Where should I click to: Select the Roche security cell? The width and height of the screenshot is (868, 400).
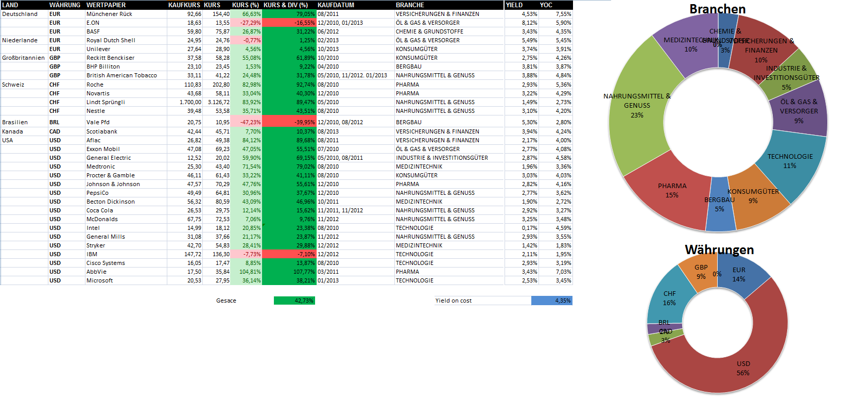point(126,85)
